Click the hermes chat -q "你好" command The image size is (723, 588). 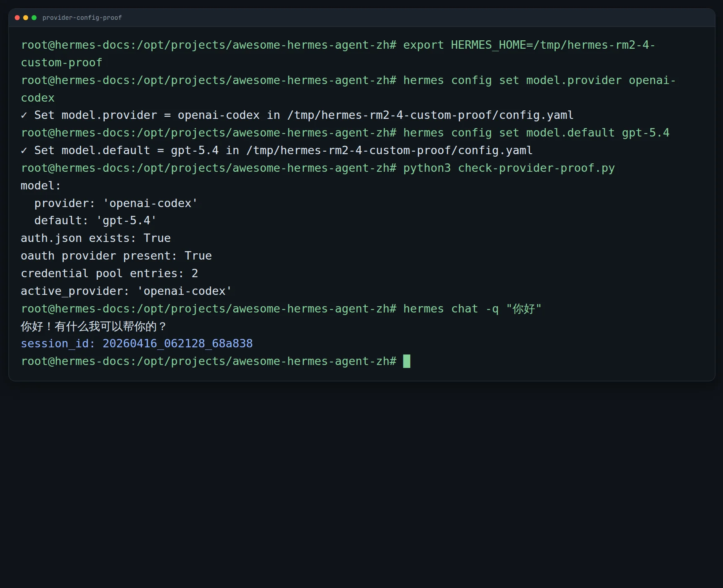(472, 309)
